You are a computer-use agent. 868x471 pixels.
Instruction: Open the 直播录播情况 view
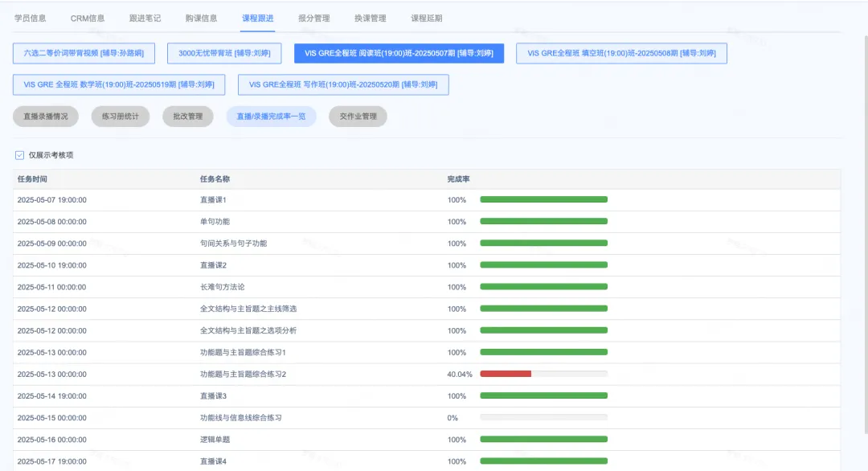(x=45, y=116)
